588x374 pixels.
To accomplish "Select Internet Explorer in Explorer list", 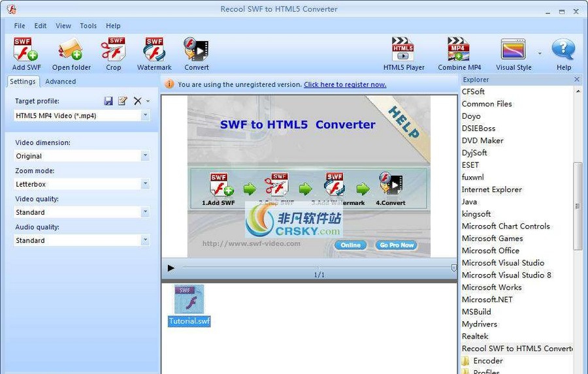I will (x=491, y=190).
